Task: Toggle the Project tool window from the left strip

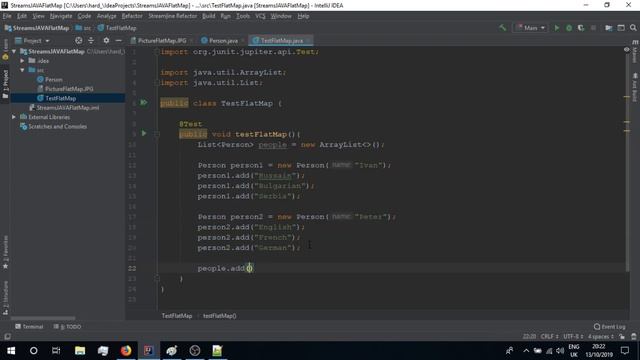Action: click(5, 84)
